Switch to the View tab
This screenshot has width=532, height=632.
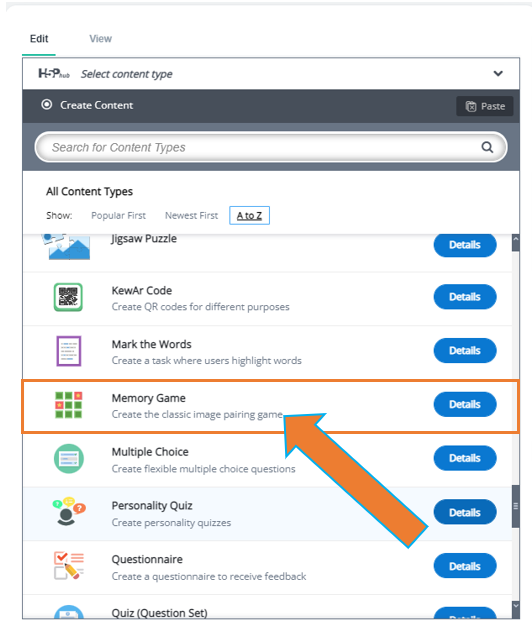[100, 39]
